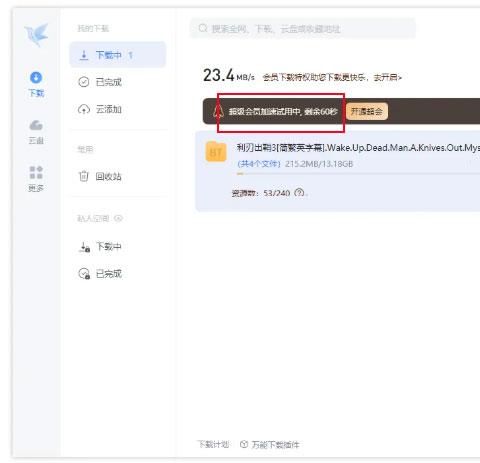The width and height of the screenshot is (480, 463).
Task: Open the 云盘 cloud drive section
Action: (x=36, y=132)
